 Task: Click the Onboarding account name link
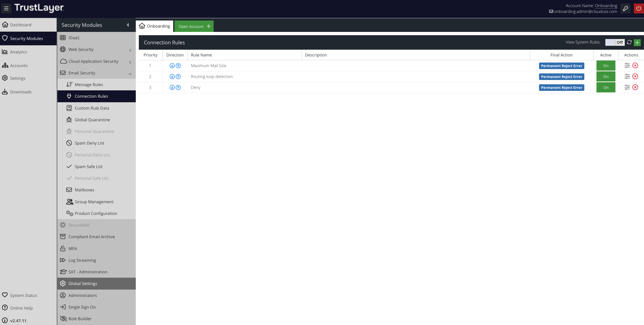tap(606, 6)
